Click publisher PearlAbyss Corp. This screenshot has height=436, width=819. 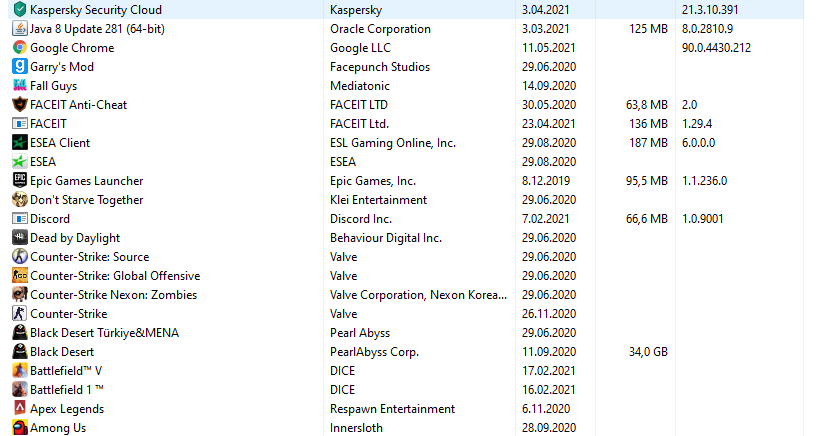point(375,352)
